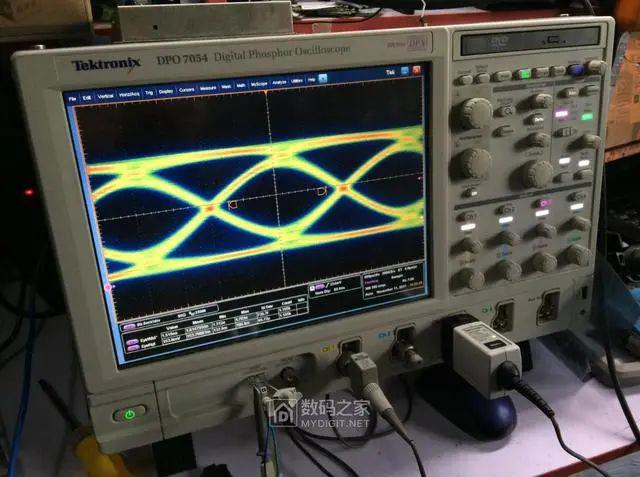
Task: Click the purple channel badge in vertical readout
Action: (x=320, y=287)
